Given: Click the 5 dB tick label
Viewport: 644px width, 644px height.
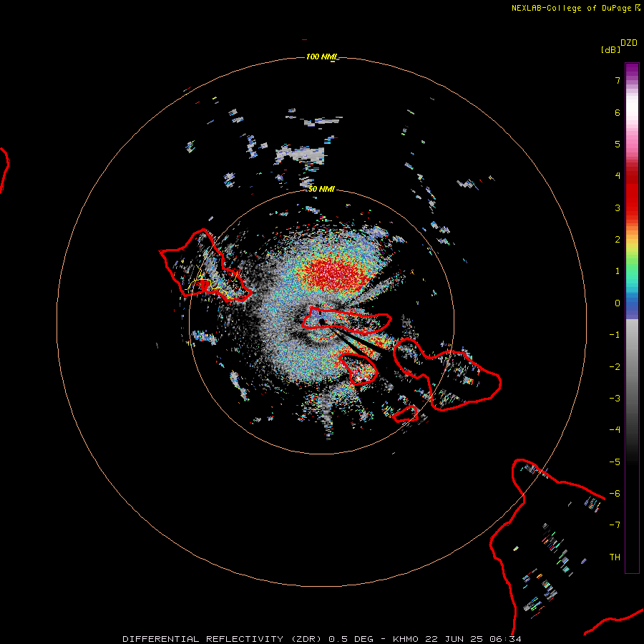Looking at the screenshot, I should click(x=618, y=144).
